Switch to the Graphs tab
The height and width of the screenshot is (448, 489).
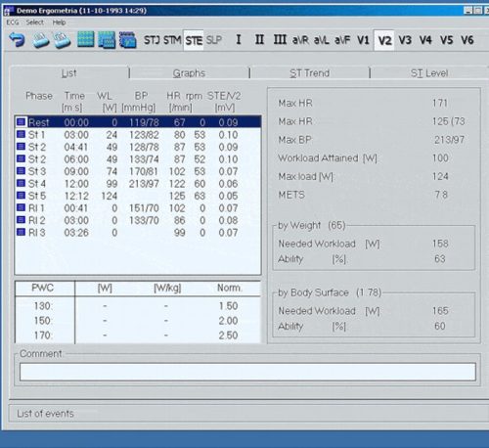click(x=189, y=73)
